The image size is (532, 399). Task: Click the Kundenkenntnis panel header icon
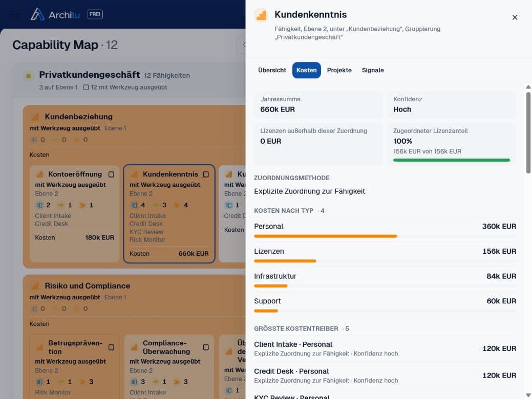[261, 15]
